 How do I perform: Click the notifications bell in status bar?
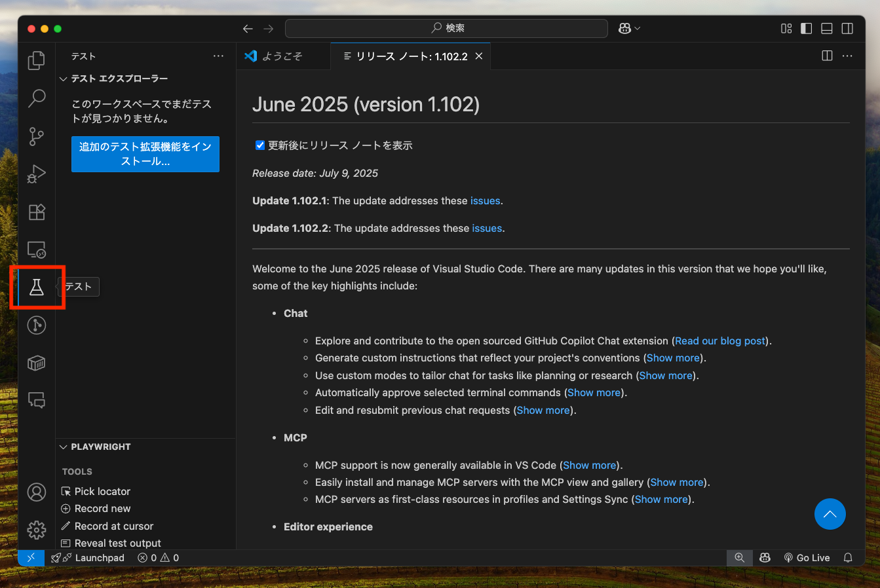pos(848,558)
